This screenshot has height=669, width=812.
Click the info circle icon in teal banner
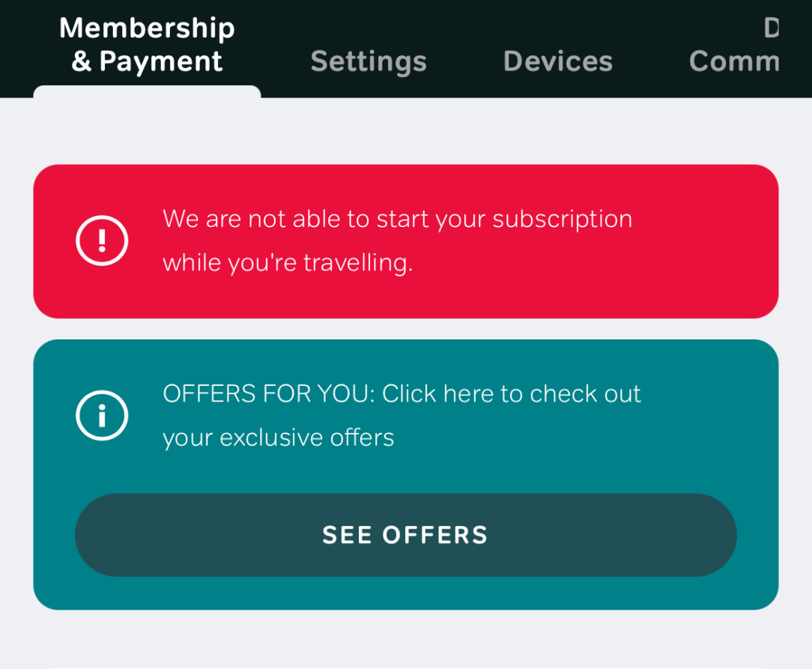click(102, 415)
